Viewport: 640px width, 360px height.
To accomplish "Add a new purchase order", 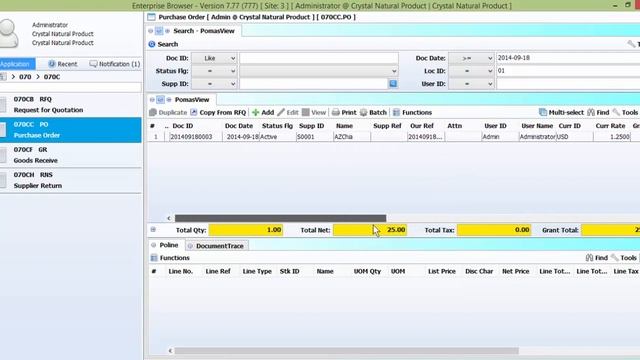I will point(263,112).
